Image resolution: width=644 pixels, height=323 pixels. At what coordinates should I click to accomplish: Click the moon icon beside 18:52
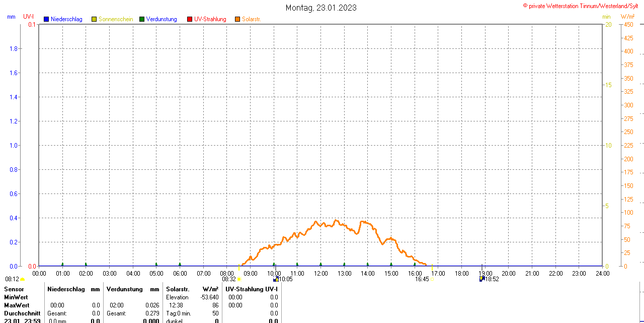tap(481, 279)
